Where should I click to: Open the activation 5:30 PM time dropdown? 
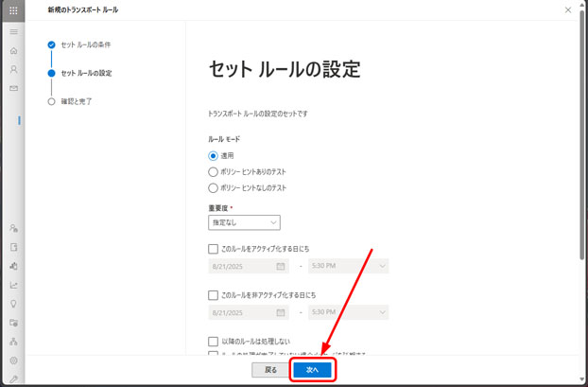coord(349,266)
